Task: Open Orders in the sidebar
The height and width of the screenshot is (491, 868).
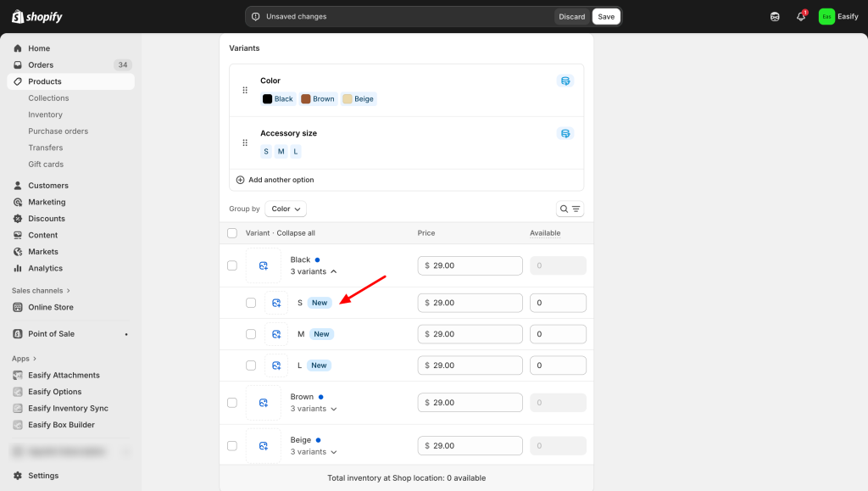Action: (41, 64)
